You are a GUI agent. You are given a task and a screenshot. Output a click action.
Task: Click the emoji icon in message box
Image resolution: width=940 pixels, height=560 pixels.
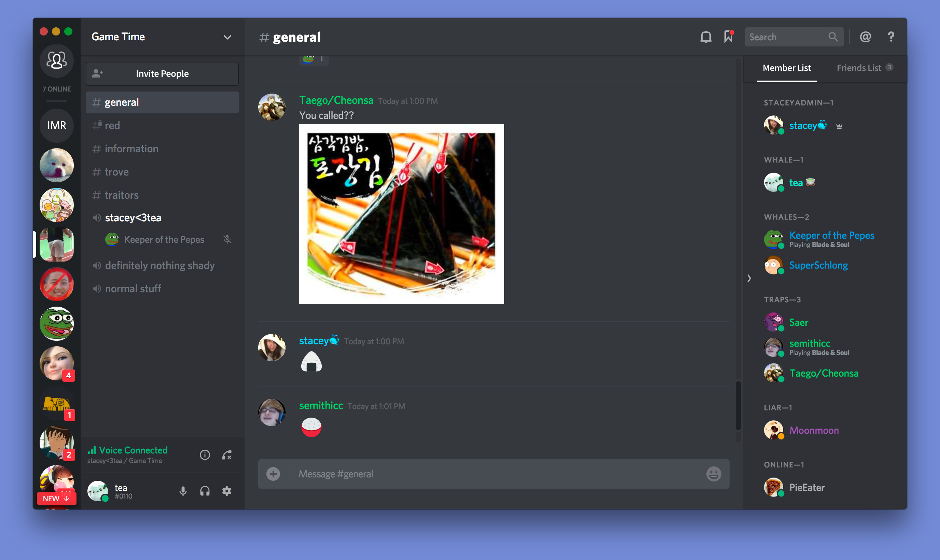713,474
